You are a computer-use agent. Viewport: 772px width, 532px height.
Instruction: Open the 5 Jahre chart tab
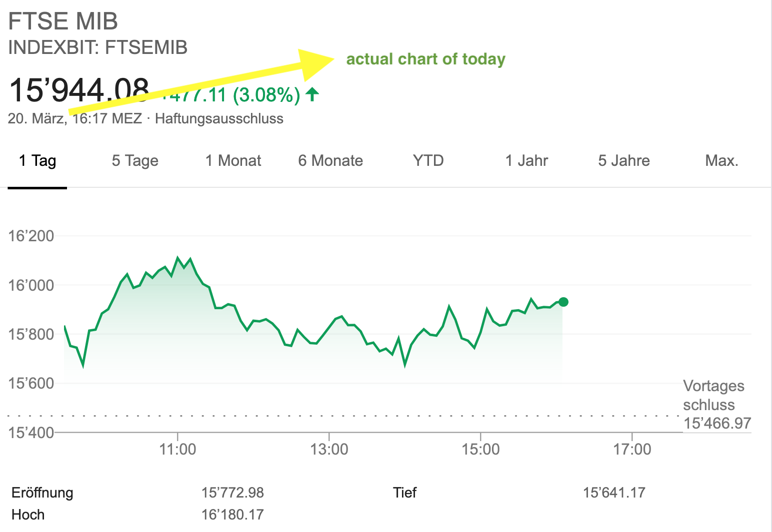(x=624, y=161)
